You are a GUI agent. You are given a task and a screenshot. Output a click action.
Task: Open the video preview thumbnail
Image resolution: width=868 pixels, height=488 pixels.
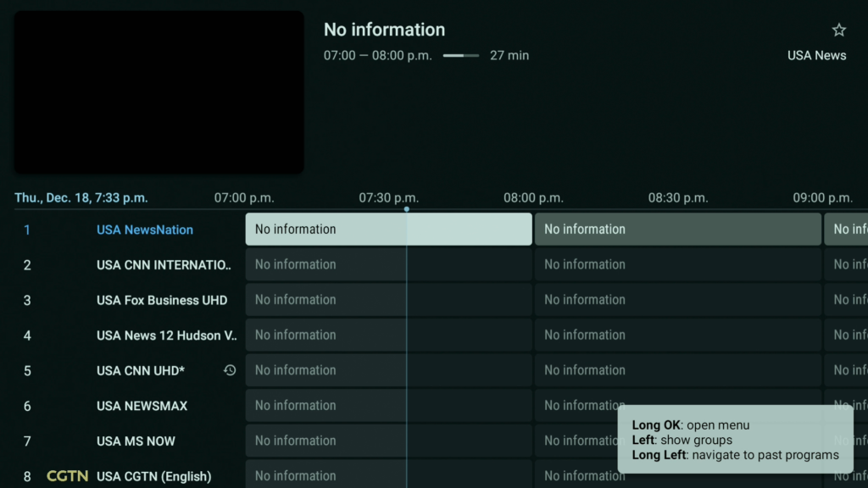pyautogui.click(x=159, y=92)
